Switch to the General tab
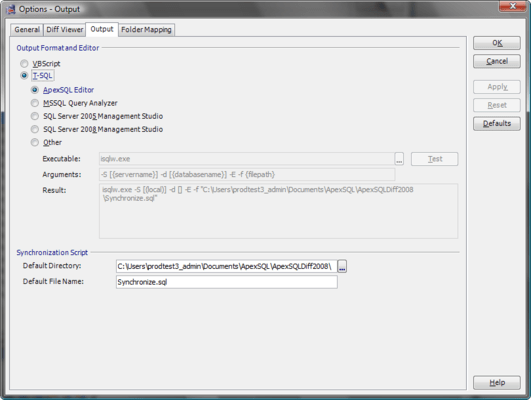The image size is (531, 400). point(27,30)
